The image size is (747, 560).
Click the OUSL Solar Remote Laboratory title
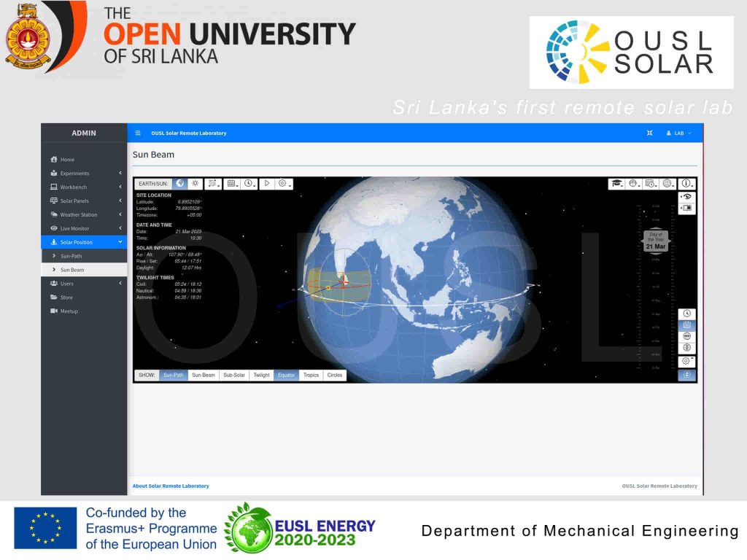(189, 133)
